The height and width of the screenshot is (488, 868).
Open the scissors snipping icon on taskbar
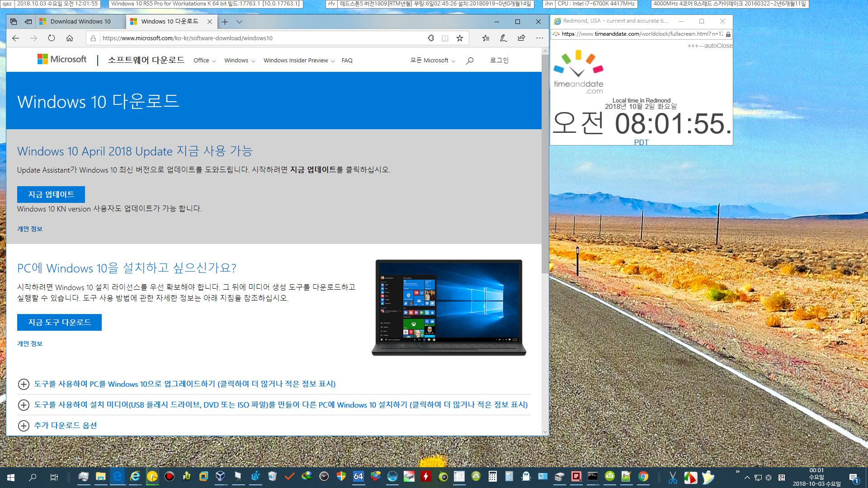673,478
